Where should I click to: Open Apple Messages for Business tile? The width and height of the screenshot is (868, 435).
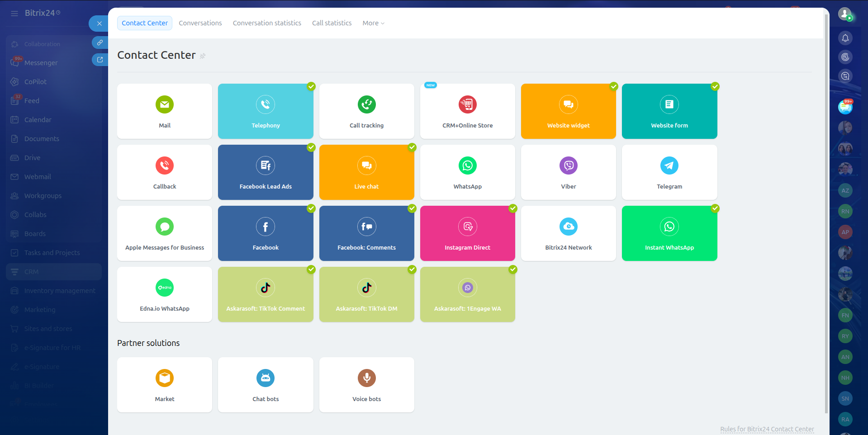[165, 233]
